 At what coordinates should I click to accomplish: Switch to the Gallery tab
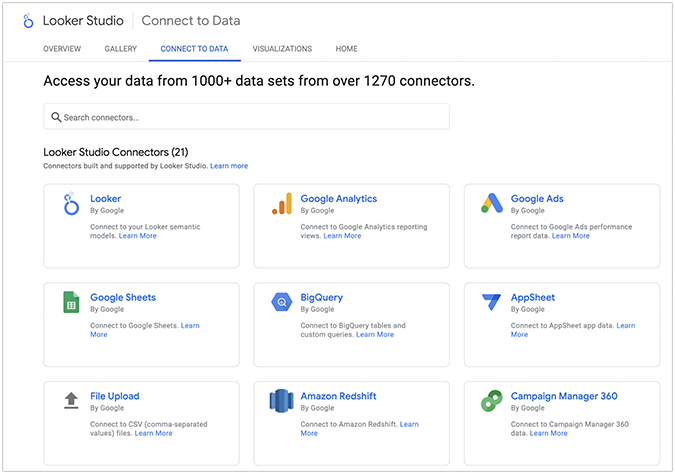pos(121,49)
